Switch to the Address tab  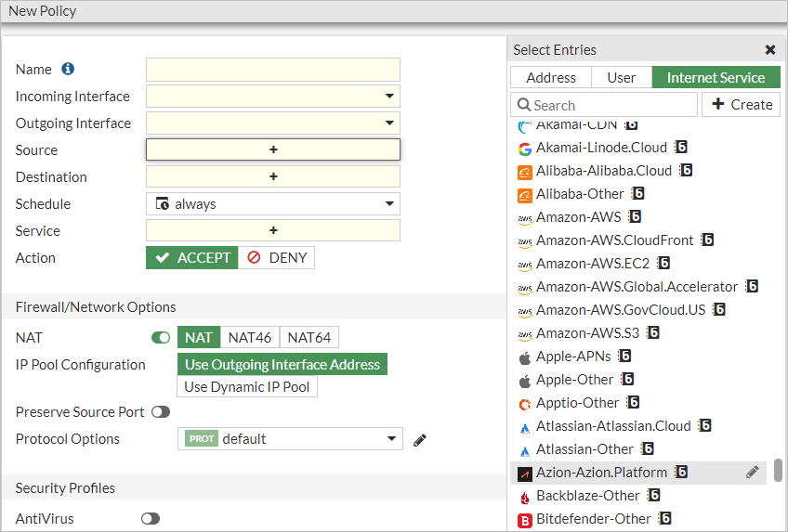(551, 77)
